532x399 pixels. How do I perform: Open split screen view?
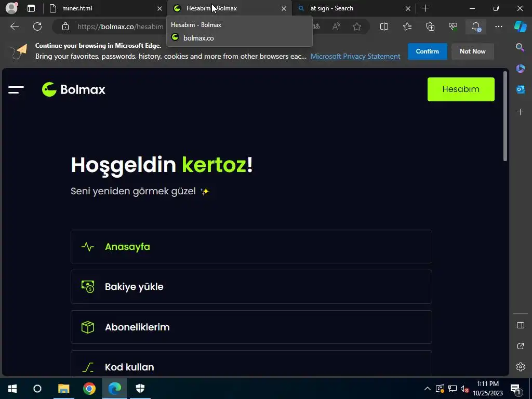click(x=384, y=26)
